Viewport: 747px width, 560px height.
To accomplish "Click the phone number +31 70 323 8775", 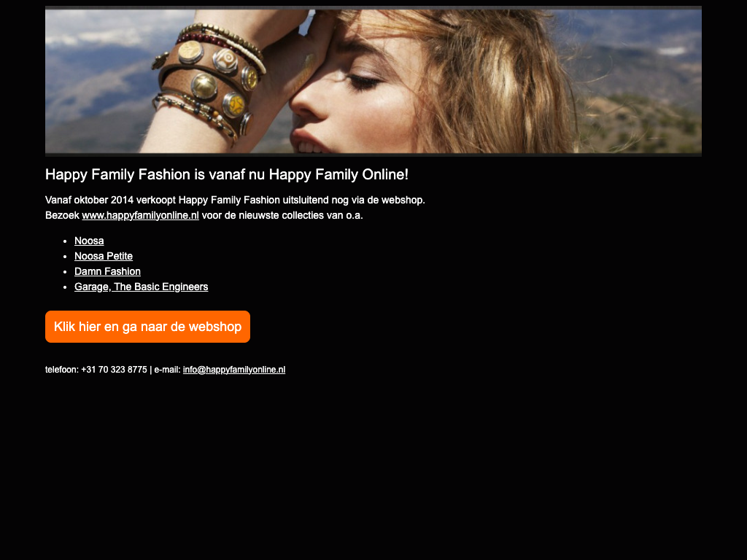I will pyautogui.click(x=114, y=370).
